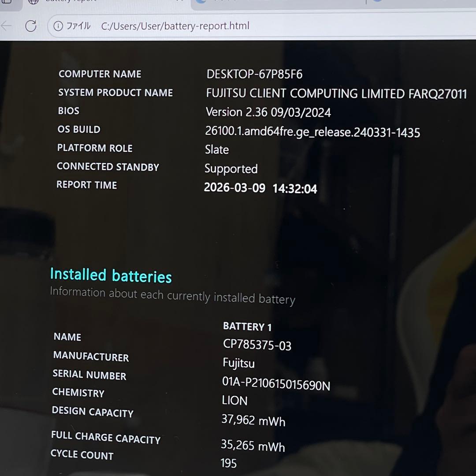Select the platform role value Slate
Viewport: 476px width, 476px height.
(x=217, y=150)
